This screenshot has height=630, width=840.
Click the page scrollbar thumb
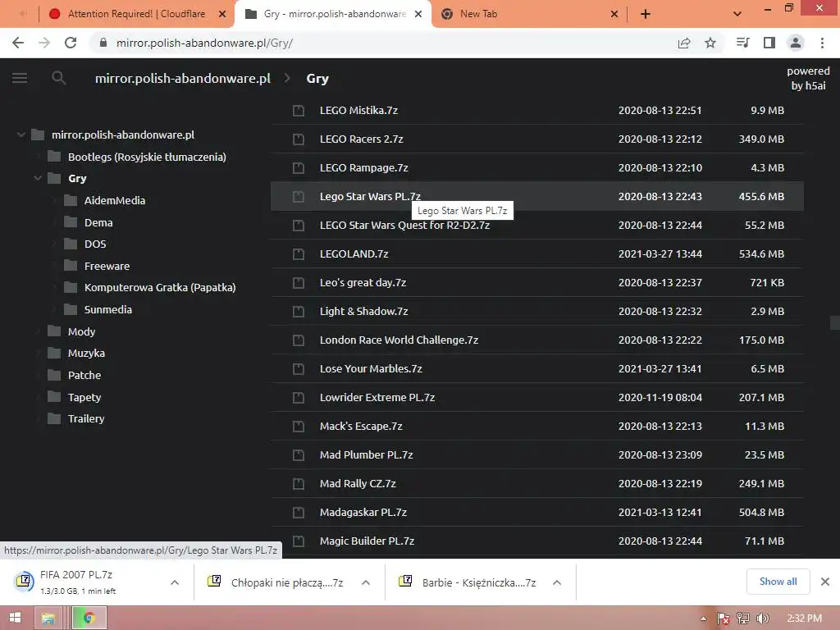pos(834,323)
